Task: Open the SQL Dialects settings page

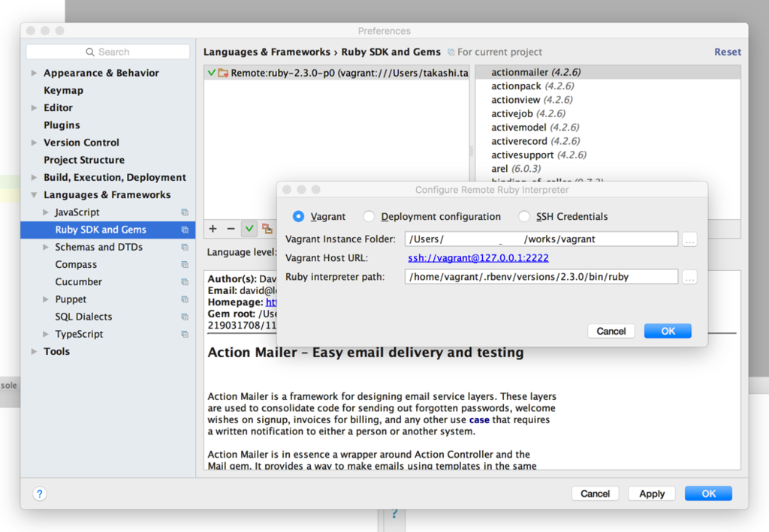Action: coord(83,317)
